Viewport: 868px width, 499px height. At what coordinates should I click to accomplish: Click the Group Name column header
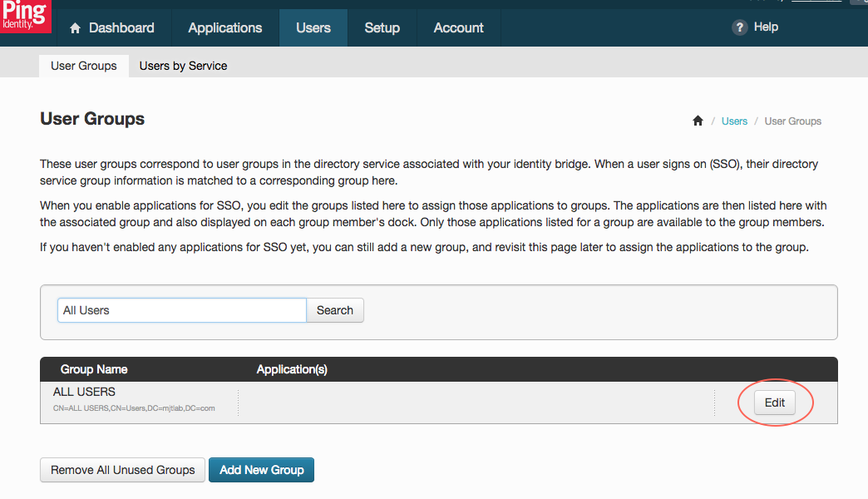tap(94, 369)
